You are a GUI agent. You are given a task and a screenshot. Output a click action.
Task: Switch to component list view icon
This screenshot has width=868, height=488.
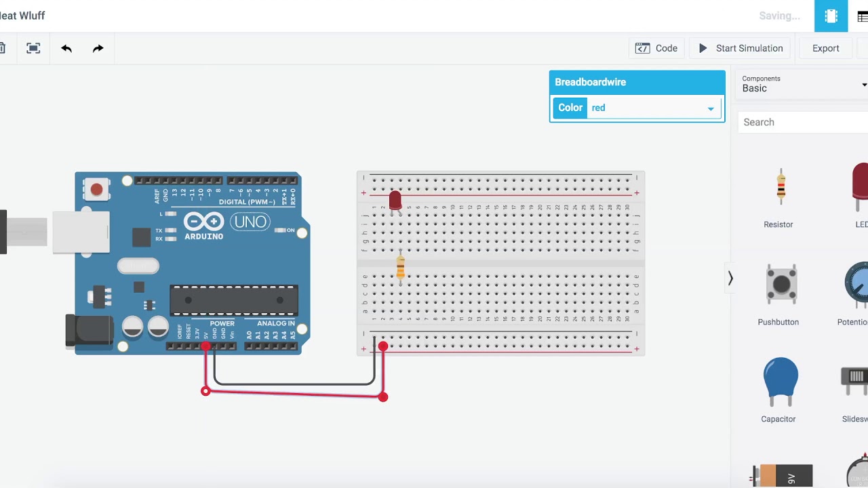point(862,16)
